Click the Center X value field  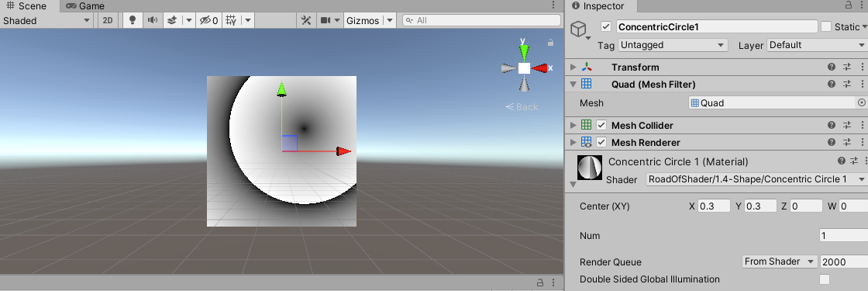(714, 206)
